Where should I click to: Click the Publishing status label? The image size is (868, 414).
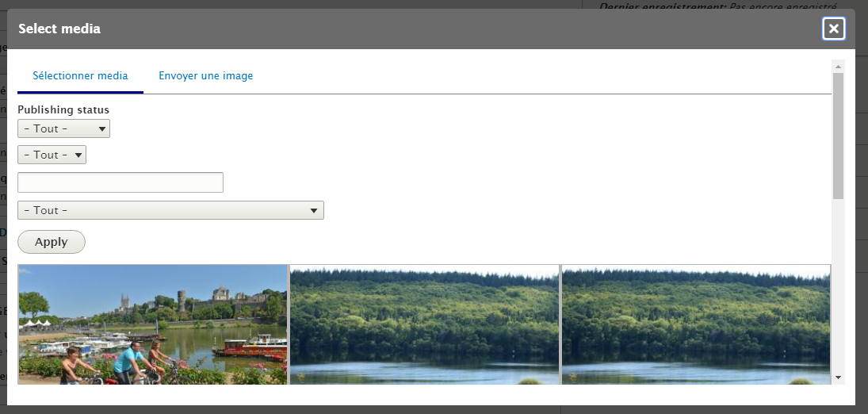[63, 109]
